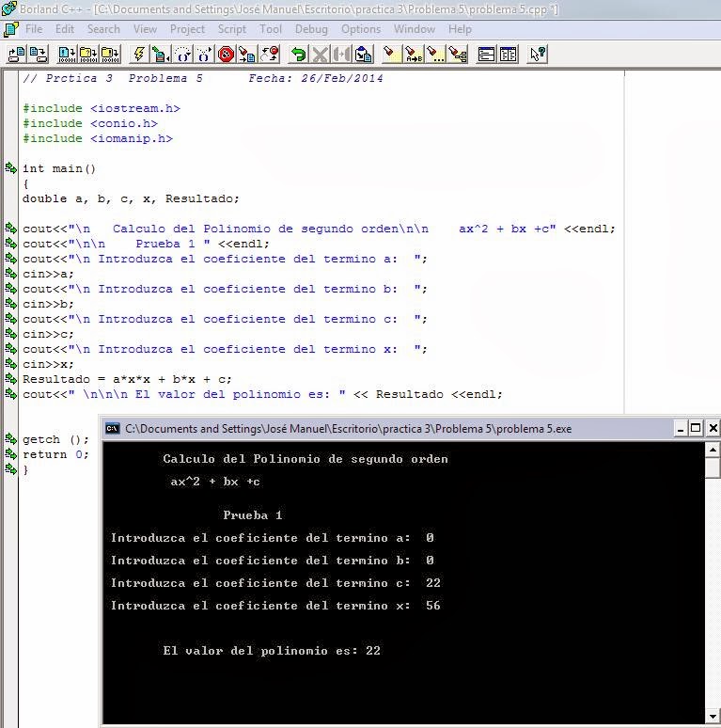The image size is (721, 728).
Task: Click the console output 'El valor del polinomio es: 22'
Action: 272,651
